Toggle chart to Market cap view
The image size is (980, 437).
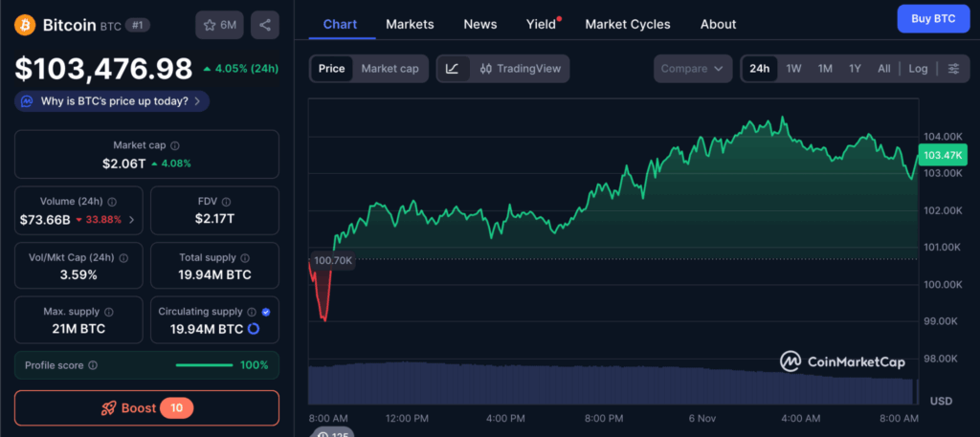pyautogui.click(x=390, y=68)
